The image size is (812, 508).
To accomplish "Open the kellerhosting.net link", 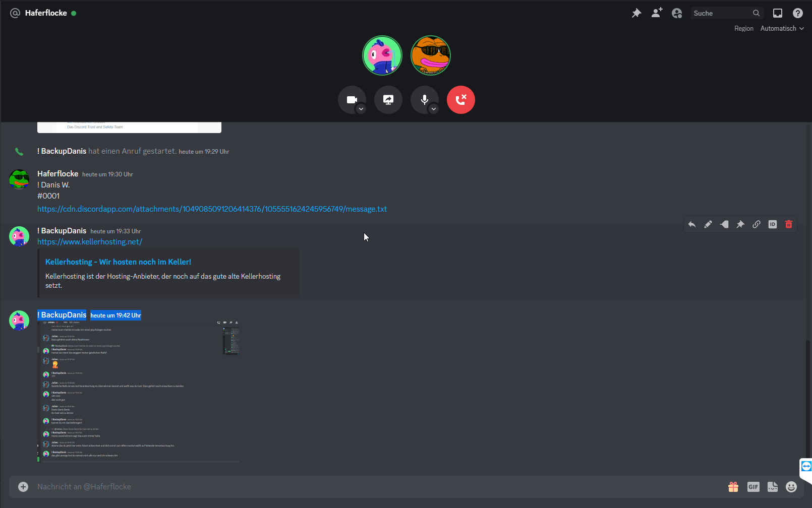I will coord(90,242).
